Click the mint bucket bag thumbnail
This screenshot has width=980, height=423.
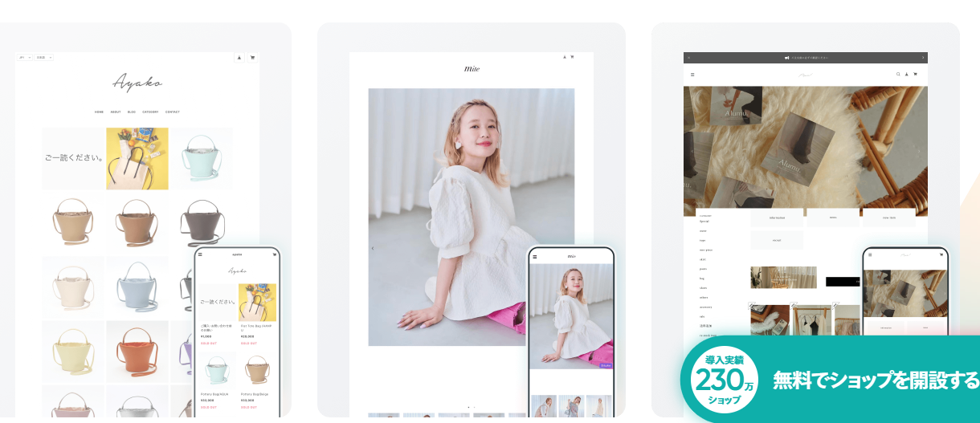click(201, 158)
